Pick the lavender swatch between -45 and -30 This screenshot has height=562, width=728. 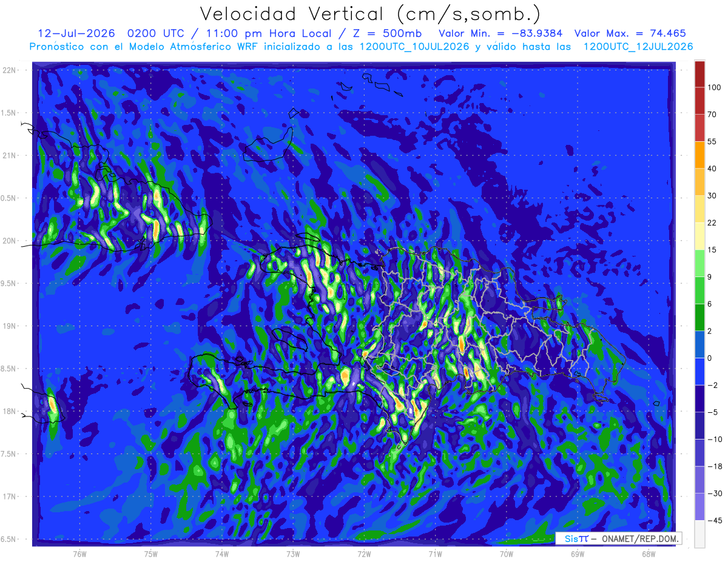[x=699, y=507]
